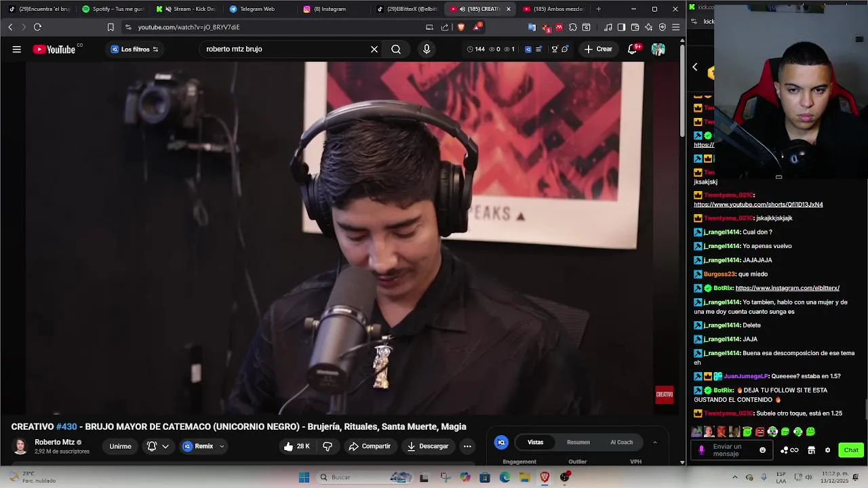Expand the Remix dropdown arrow
The image size is (868, 488).
pyautogui.click(x=221, y=446)
